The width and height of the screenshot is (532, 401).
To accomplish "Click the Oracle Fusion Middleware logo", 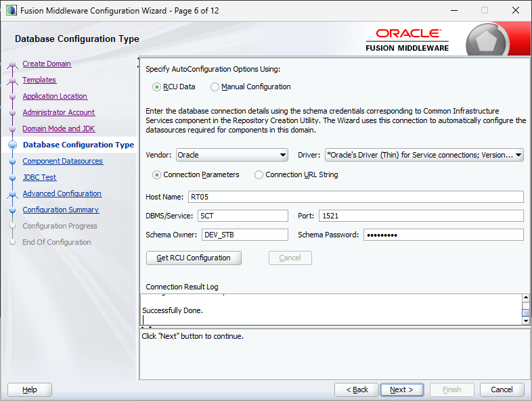I will coord(407,40).
